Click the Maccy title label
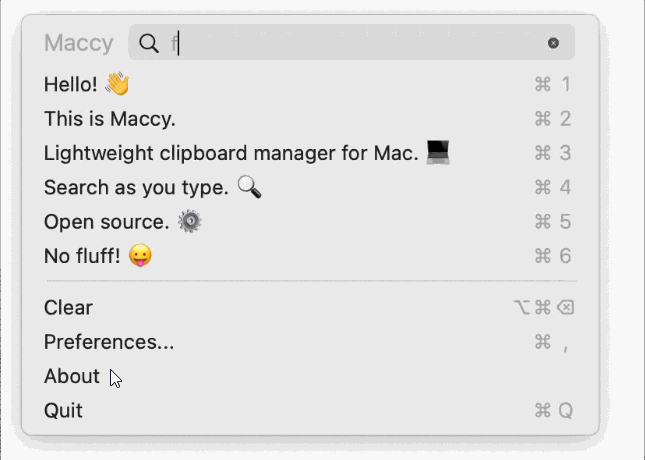The image size is (645, 460). (x=79, y=43)
